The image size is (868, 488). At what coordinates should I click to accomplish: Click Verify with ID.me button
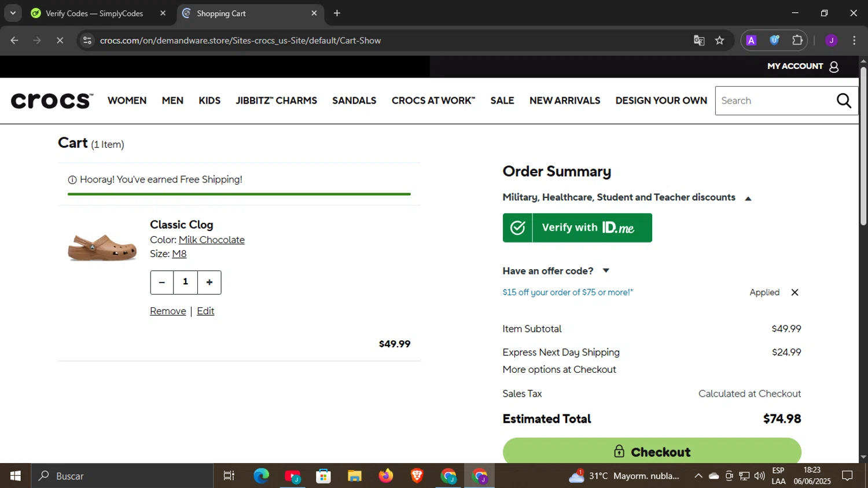tap(578, 228)
